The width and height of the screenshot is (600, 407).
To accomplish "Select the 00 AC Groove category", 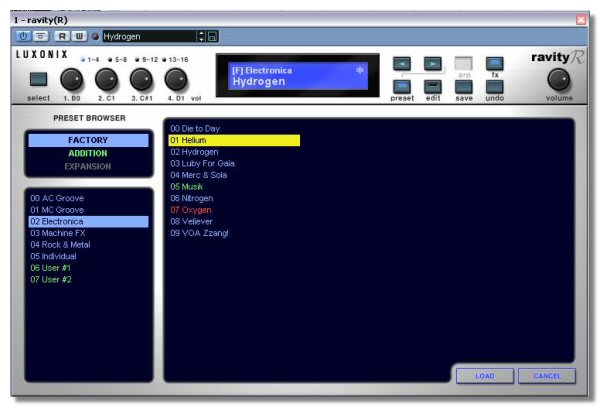I will coord(88,198).
